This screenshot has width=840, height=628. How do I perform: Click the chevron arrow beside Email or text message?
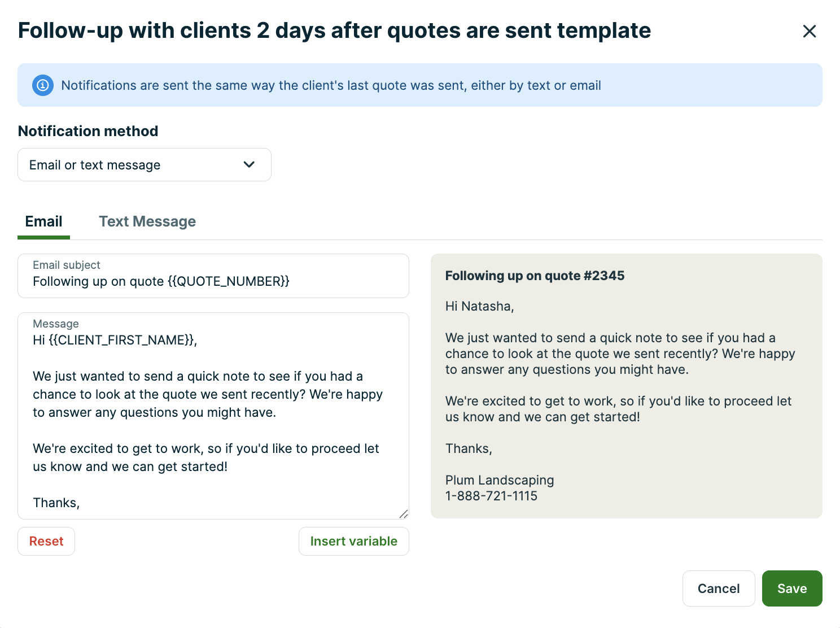[x=249, y=164]
